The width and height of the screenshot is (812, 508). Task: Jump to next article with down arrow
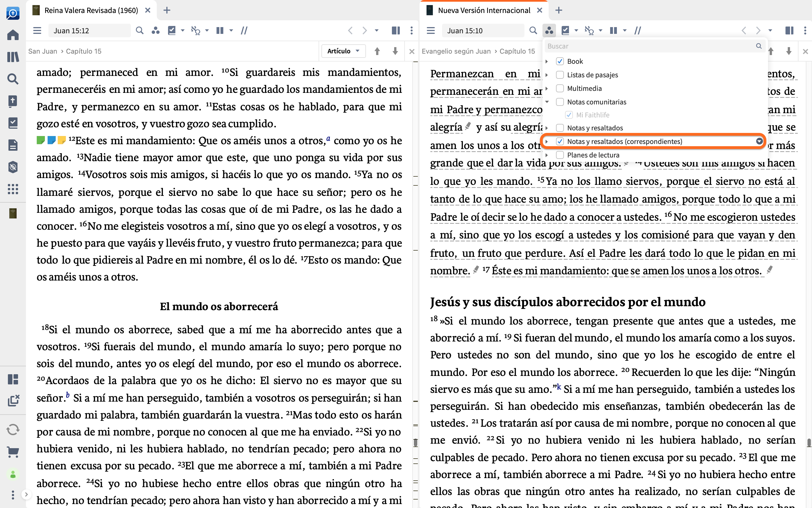(x=395, y=51)
